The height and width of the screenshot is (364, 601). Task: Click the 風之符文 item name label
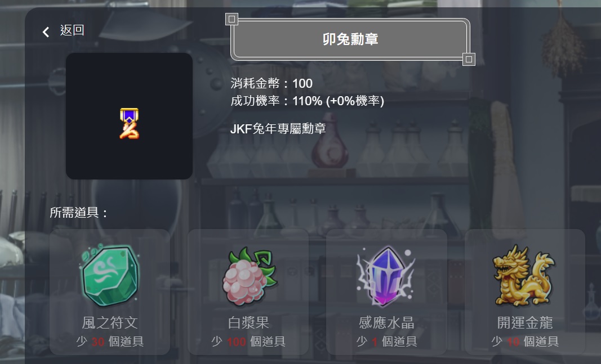pos(110,323)
